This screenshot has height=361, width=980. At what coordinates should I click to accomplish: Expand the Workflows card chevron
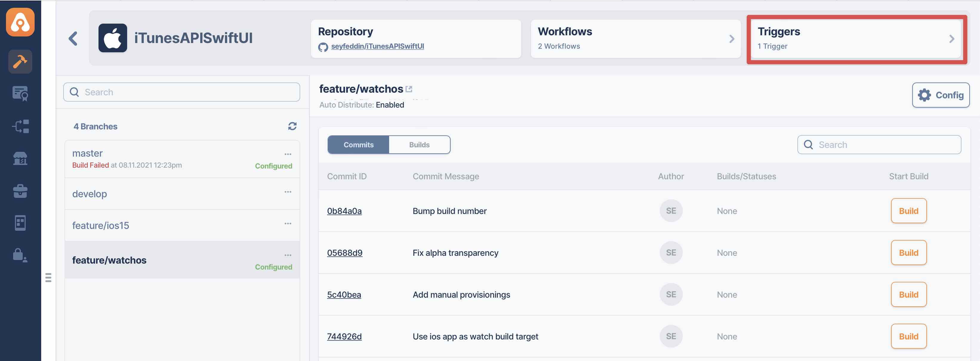pos(731,39)
